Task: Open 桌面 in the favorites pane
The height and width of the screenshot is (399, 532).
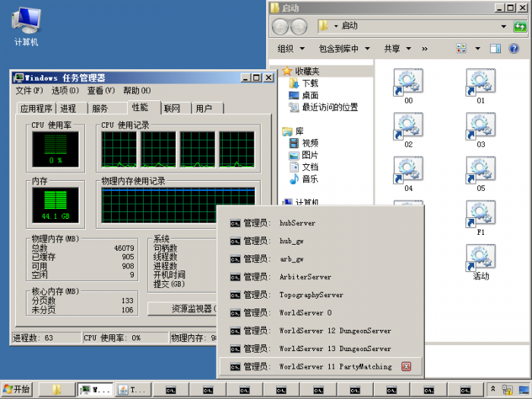Action: pos(303,95)
